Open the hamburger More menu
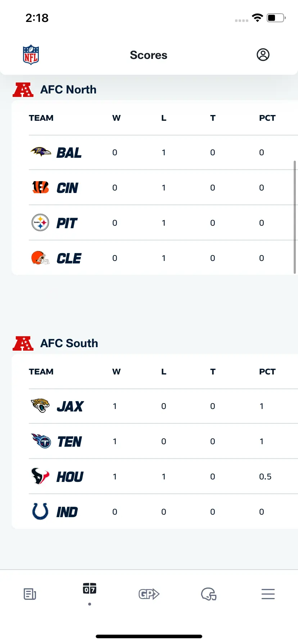298x644 pixels. [x=268, y=594]
